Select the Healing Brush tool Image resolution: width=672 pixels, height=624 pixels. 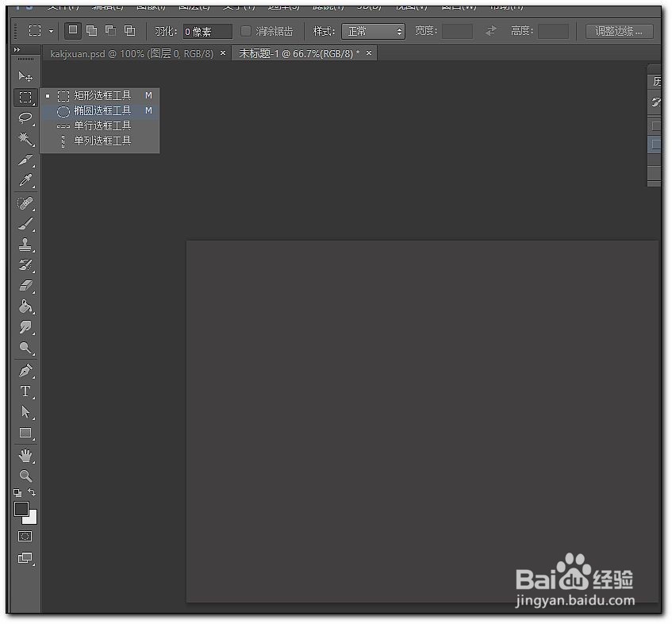click(25, 203)
